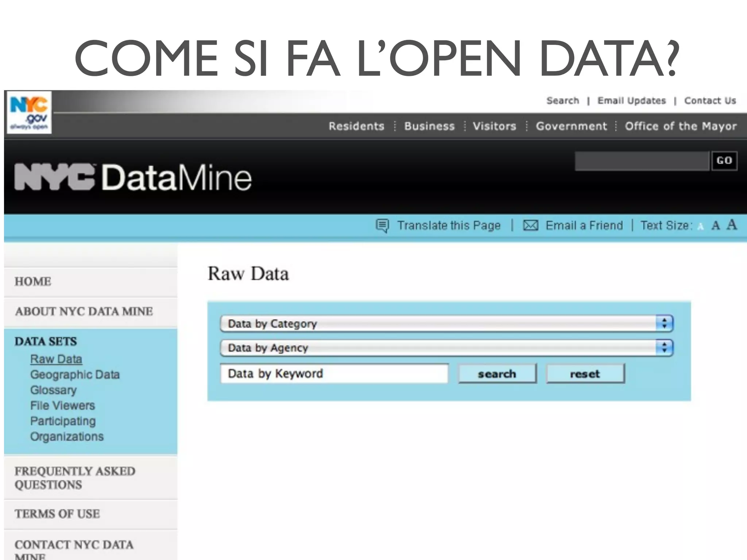Viewport: 747px width, 560px height.
Task: Click the NYC.gov logo
Action: pos(29,112)
